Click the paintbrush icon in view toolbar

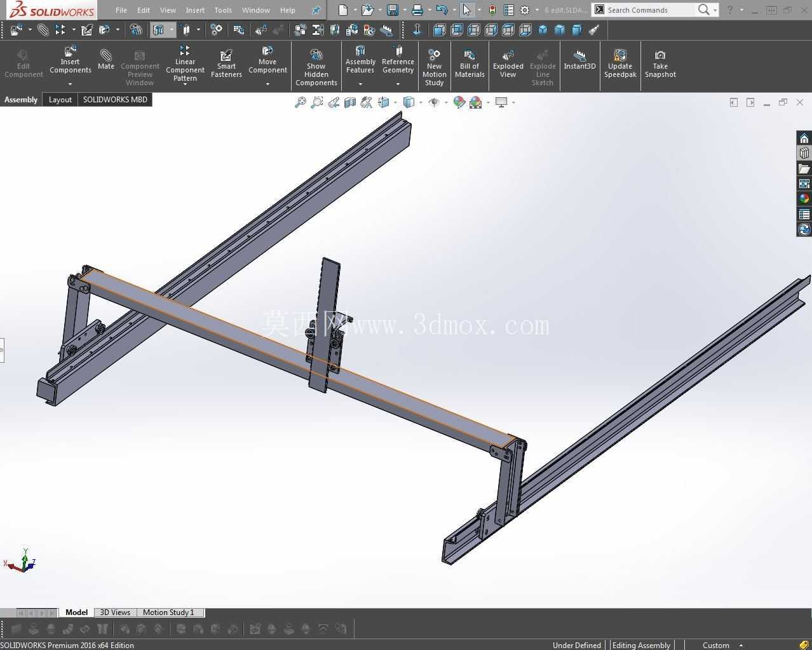[594, 30]
